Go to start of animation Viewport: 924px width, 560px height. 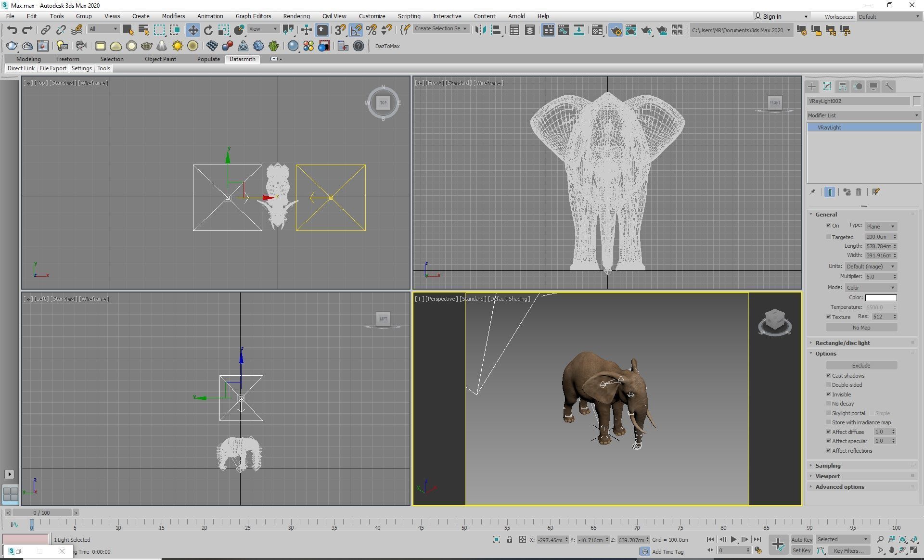(x=710, y=540)
